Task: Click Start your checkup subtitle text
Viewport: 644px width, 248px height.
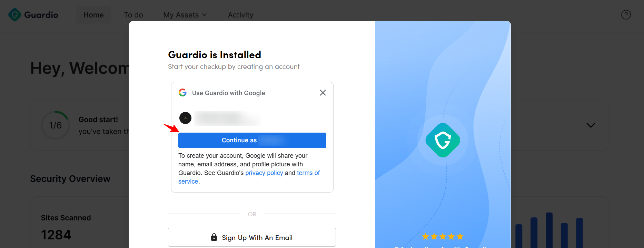Action: pyautogui.click(x=234, y=66)
